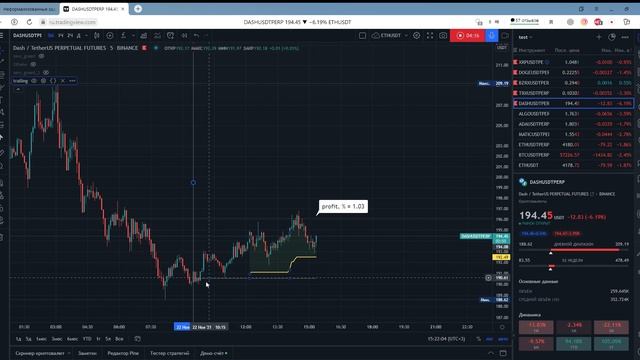Open the watchlist more options menu
Image resolution: width=640 pixels, height=360 pixels.
click(x=625, y=37)
